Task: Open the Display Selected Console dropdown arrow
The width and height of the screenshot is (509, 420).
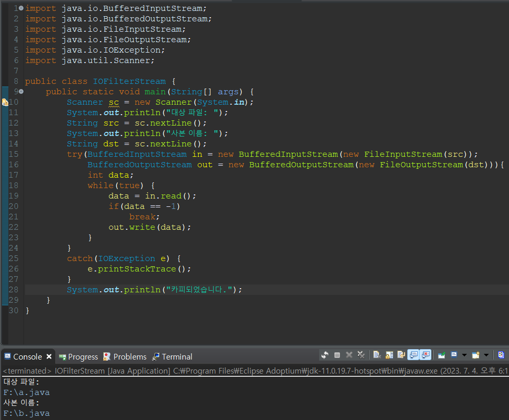Action: click(464, 355)
